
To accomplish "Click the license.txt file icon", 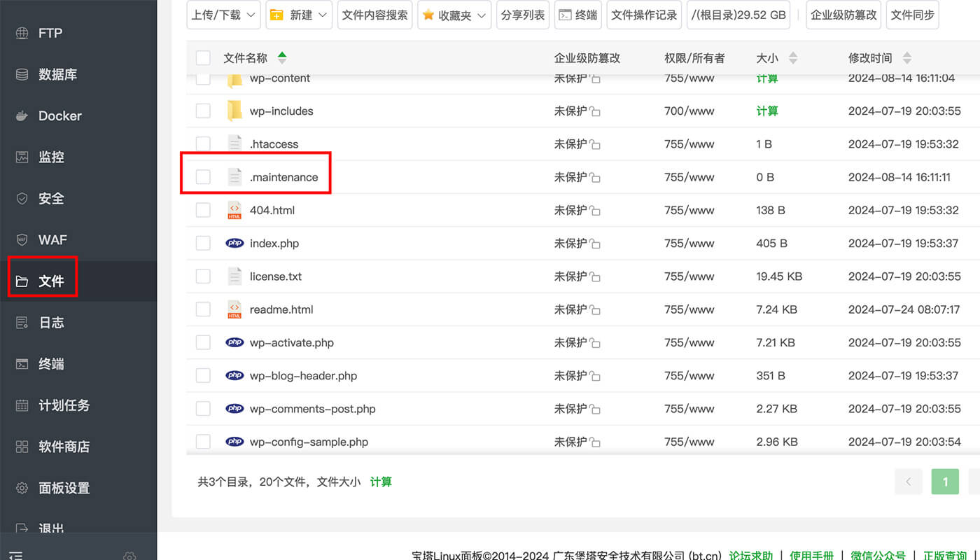I will coord(234,276).
